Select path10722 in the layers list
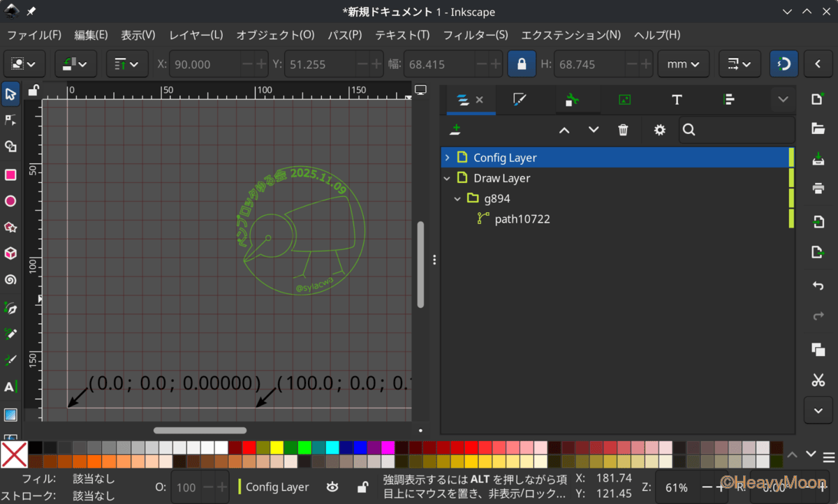Viewport: 838px width, 504px height. (x=522, y=219)
